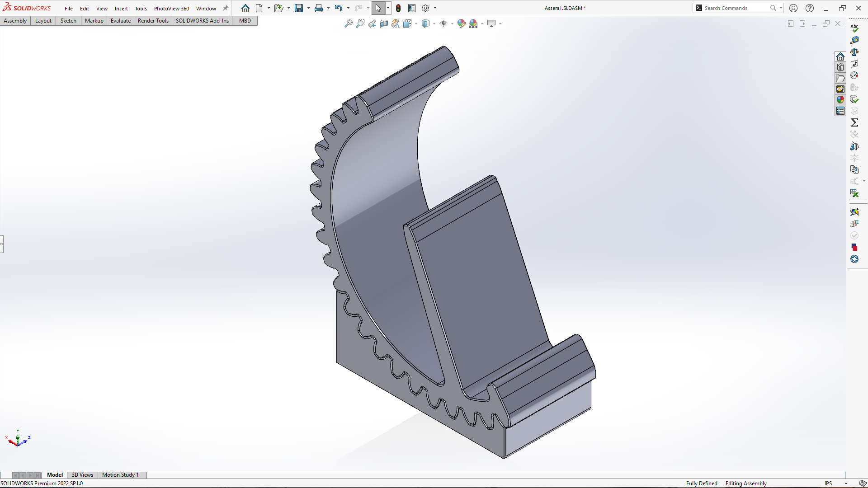Screen dimensions: 868x488
Task: Toggle Hide/Show Items eye icon
Action: (x=443, y=23)
